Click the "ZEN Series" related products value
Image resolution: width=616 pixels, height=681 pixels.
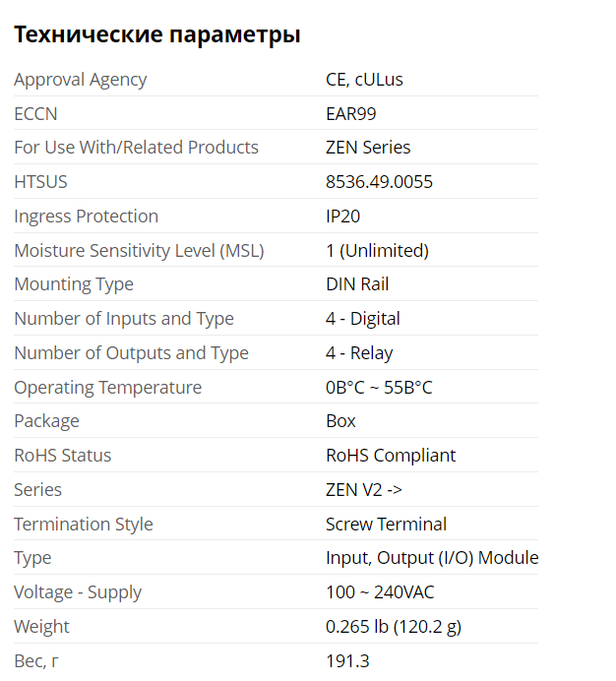tap(368, 148)
